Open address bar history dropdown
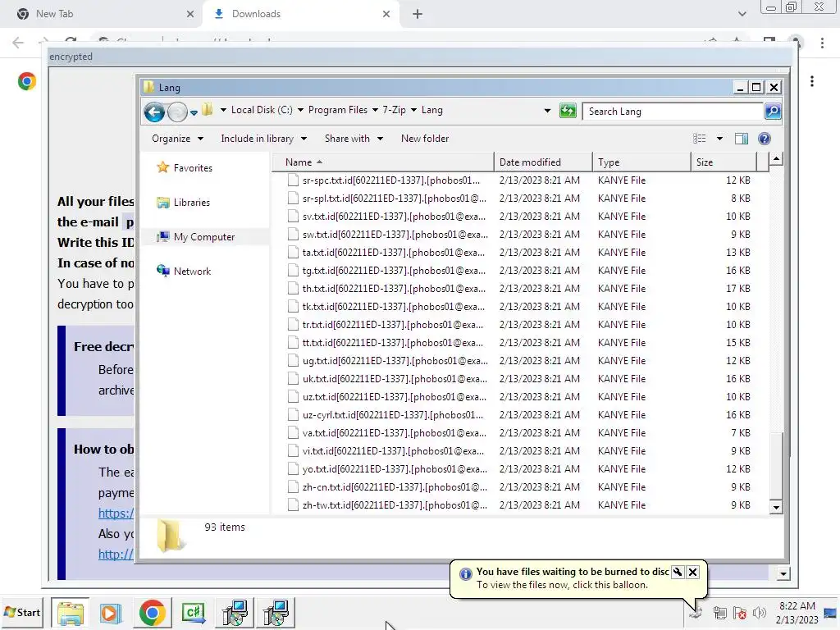840x630 pixels. click(x=547, y=111)
